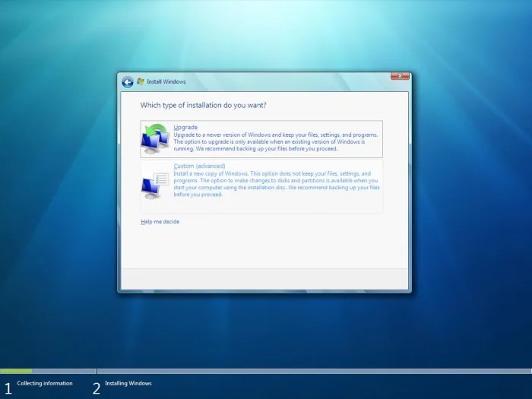Click the green filled progress bar segment
Viewport: 532px width, 399px height.
point(16,371)
